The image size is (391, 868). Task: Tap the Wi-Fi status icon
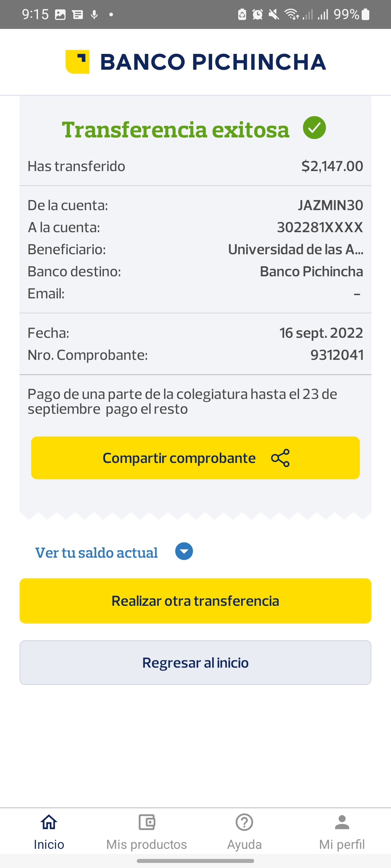tap(291, 14)
